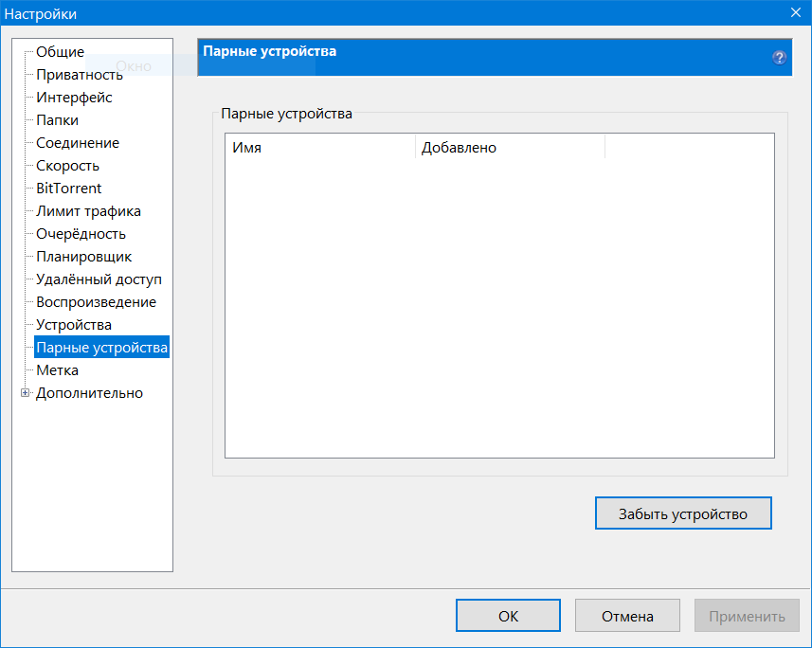This screenshot has width=812, height=648.
Task: Click the Отмена button
Action: pos(627,616)
